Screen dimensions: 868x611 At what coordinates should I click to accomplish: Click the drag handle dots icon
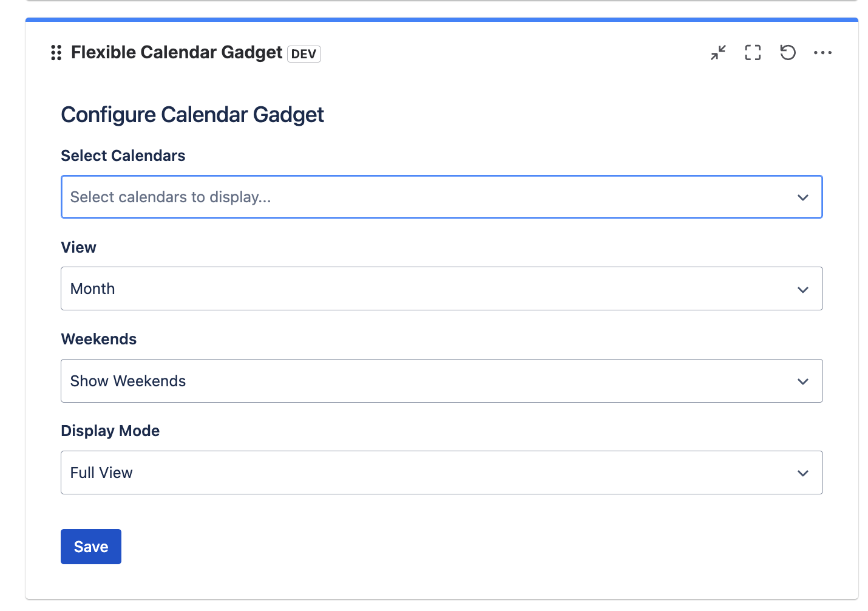(x=56, y=53)
